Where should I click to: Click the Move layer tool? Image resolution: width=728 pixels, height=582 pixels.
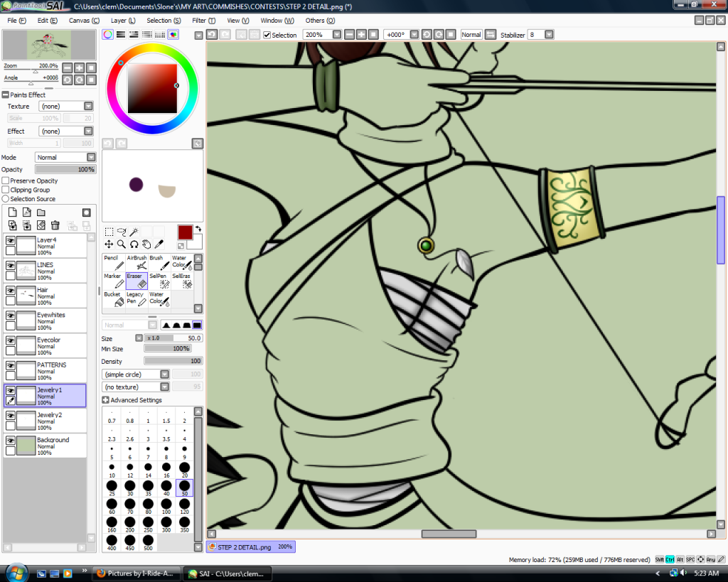109,244
